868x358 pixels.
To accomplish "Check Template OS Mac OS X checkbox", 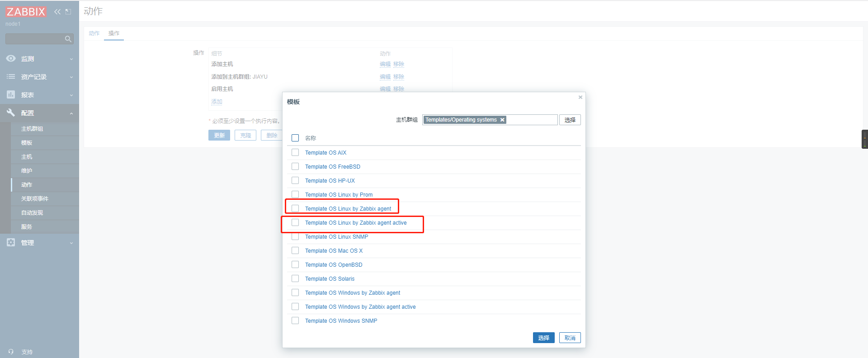I will tap(295, 250).
